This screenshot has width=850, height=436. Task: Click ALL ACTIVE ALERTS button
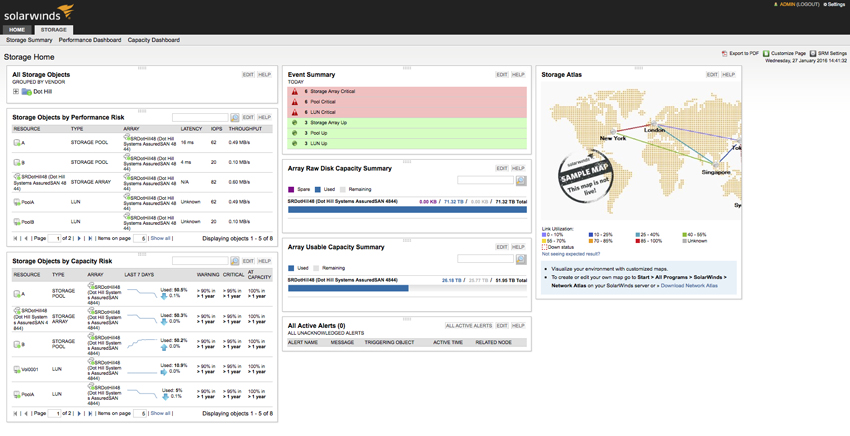pyautogui.click(x=469, y=326)
